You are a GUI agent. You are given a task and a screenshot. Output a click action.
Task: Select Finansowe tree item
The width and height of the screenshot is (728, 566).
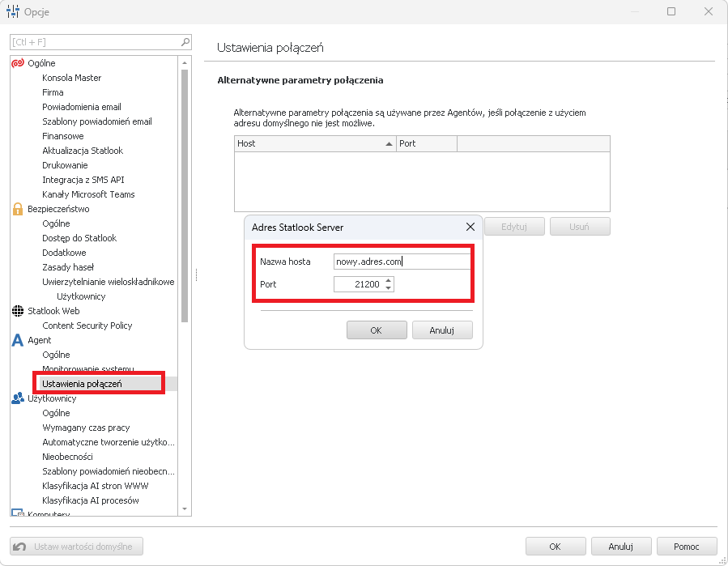[x=63, y=136]
